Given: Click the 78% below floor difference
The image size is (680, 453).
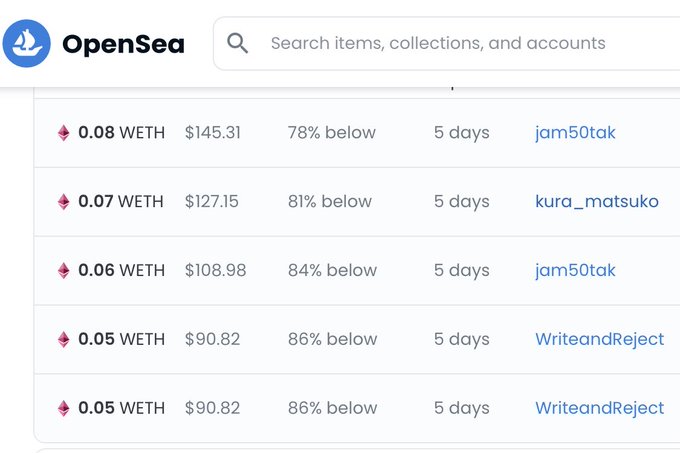Looking at the screenshot, I should 331,132.
